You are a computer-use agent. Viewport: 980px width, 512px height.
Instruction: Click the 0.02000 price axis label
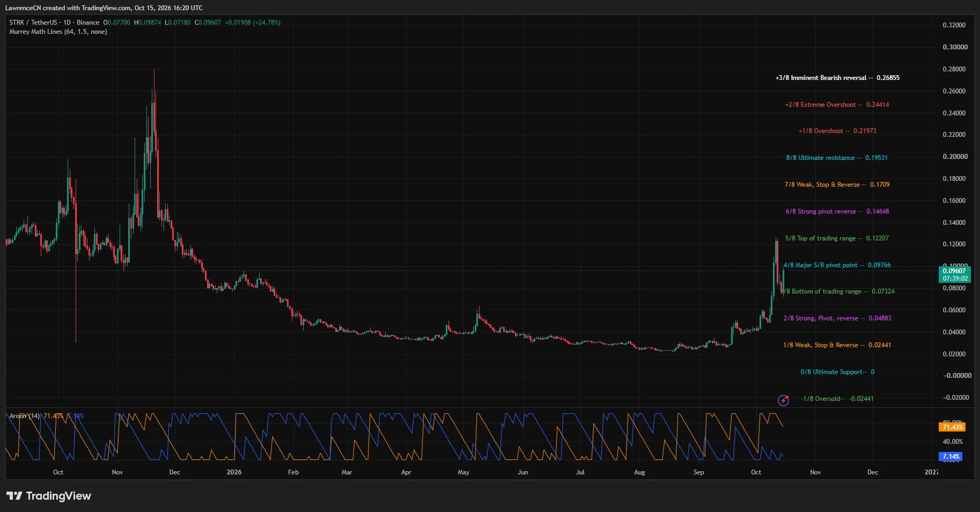click(x=954, y=354)
